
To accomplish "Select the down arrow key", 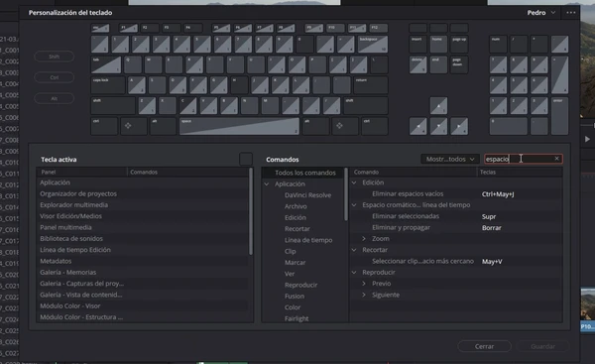I will [438, 126].
